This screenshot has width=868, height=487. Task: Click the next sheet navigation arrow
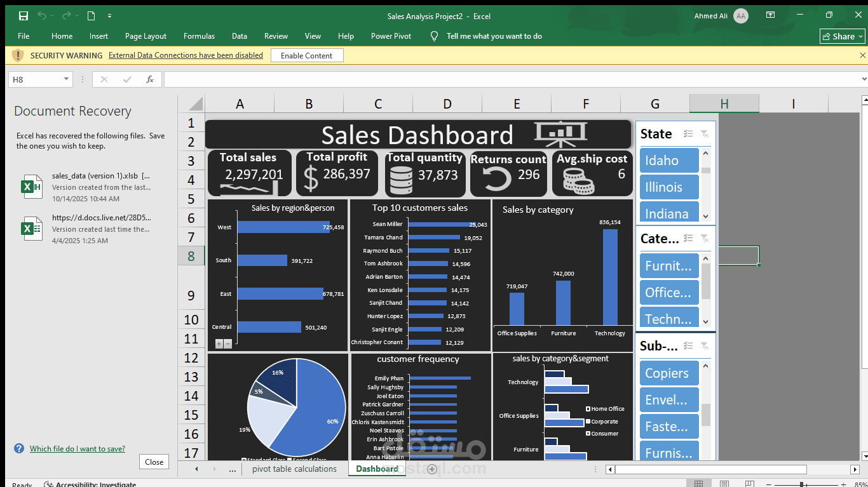pyautogui.click(x=214, y=469)
